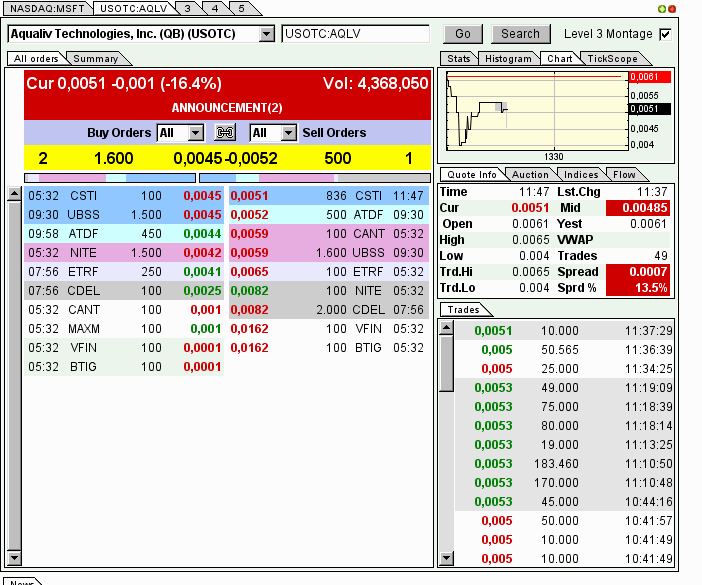Click the intraday price chart

tap(537, 111)
